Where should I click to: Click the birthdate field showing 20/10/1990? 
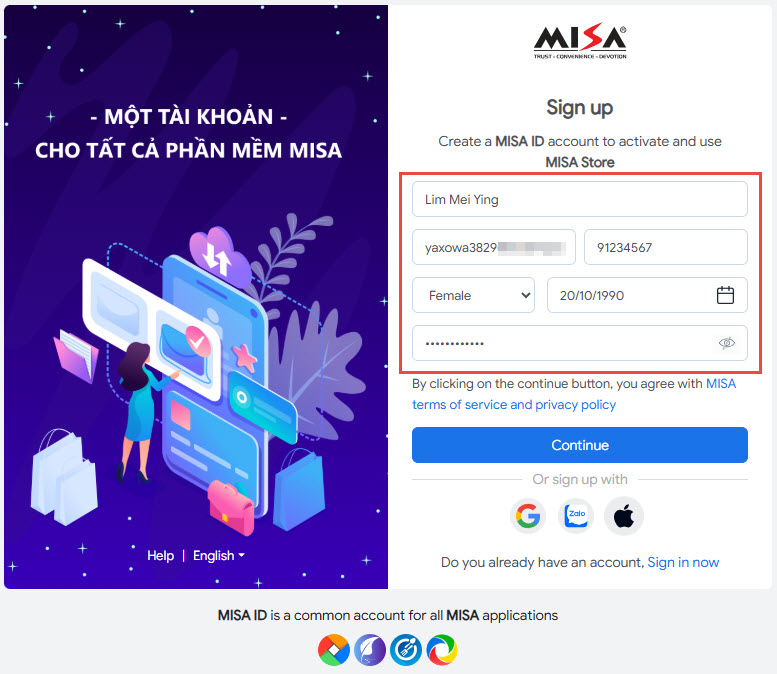pyautogui.click(x=647, y=295)
